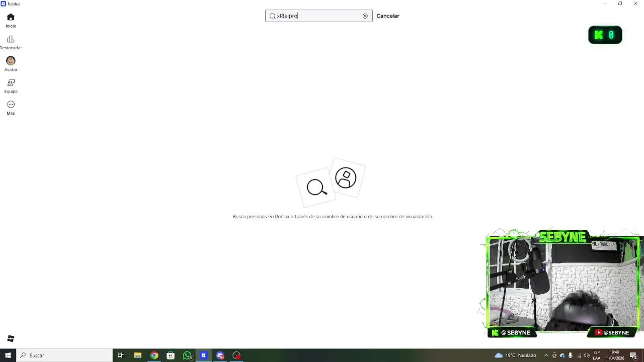Open the Avatar editor
This screenshot has height=362, width=644.
(x=11, y=64)
